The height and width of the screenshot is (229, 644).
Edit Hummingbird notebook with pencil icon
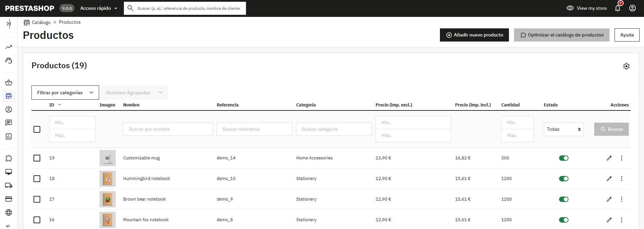point(609,179)
